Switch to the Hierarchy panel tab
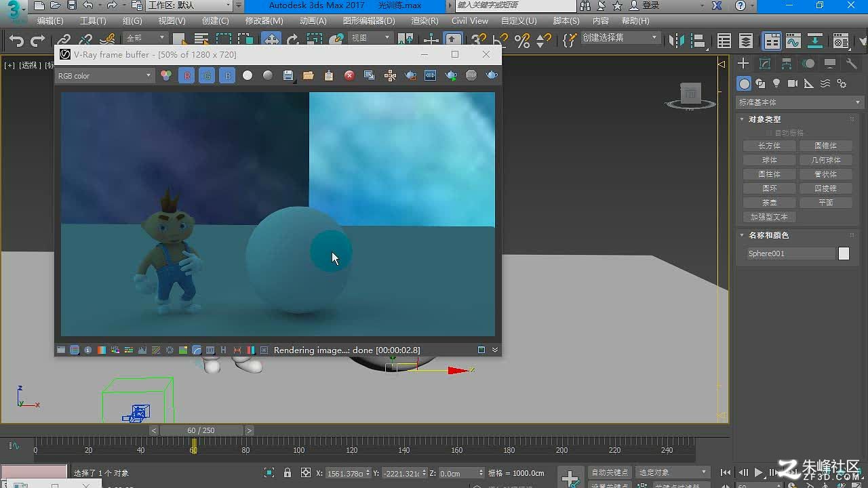Screen dimensions: 868x488 (787, 64)
